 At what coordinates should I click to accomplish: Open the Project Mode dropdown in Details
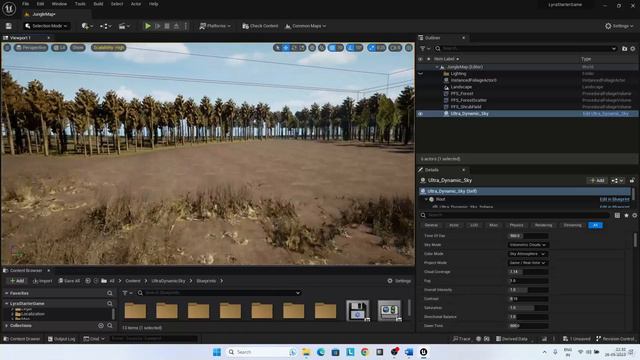(x=528, y=263)
